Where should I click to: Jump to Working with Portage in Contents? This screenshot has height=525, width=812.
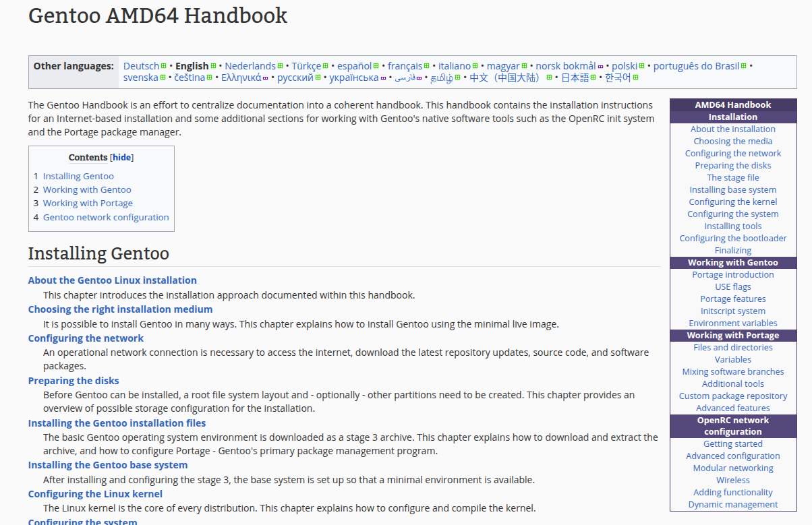tap(88, 203)
